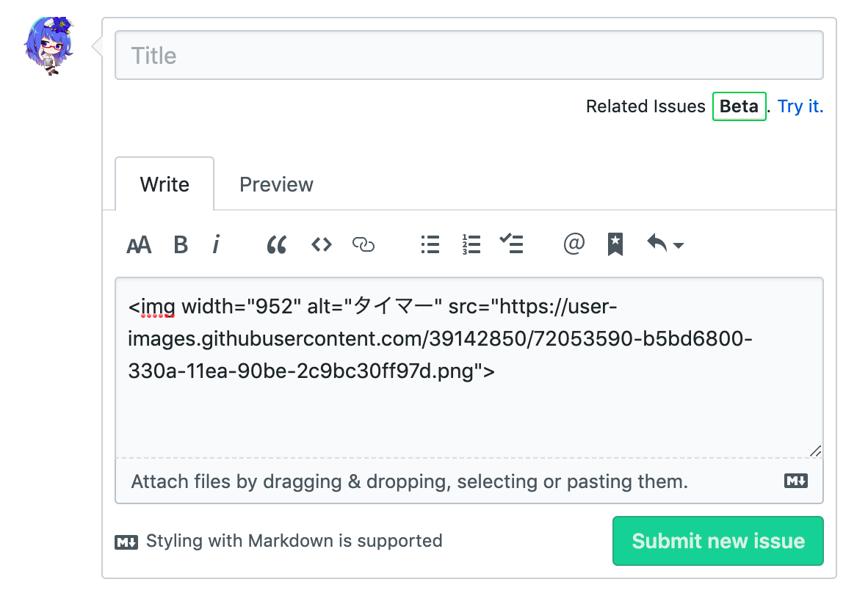Apply italic formatting to text

coord(216,244)
